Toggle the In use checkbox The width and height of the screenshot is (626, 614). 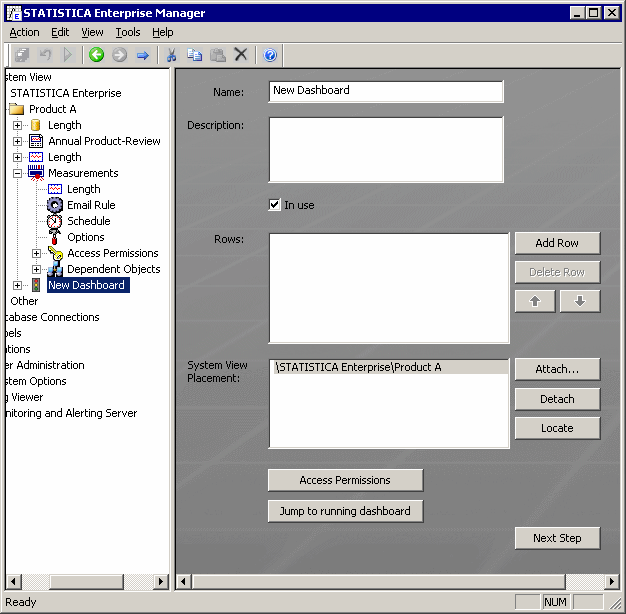[274, 205]
